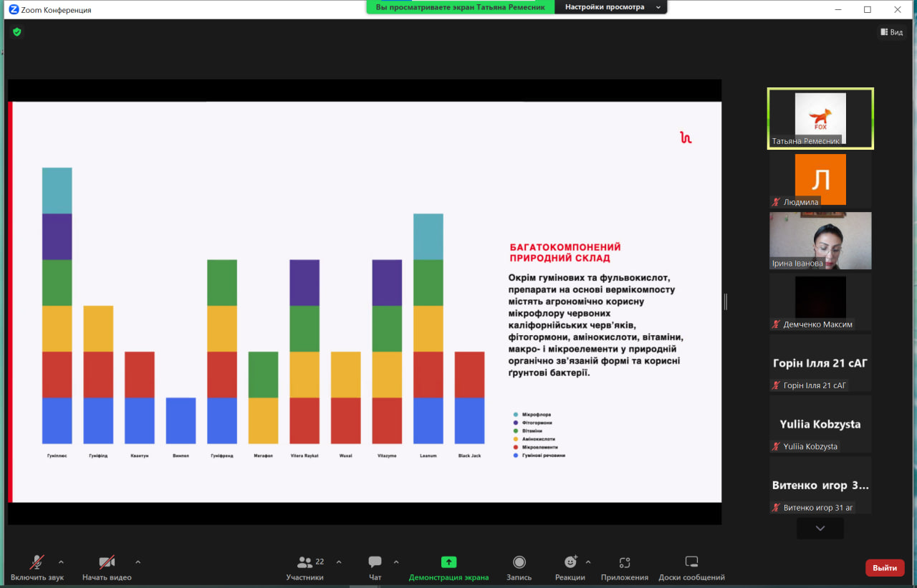Open the Чат chat panel

click(x=375, y=567)
